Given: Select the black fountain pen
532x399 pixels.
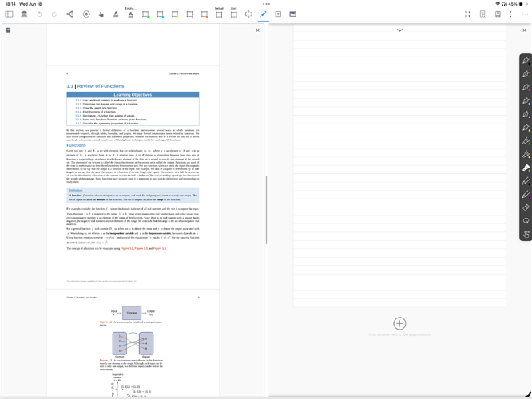Looking at the screenshot, I should point(526,61).
